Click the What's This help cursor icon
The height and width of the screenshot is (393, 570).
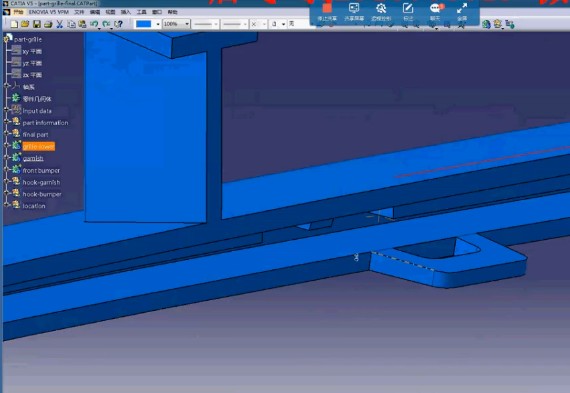(x=119, y=24)
